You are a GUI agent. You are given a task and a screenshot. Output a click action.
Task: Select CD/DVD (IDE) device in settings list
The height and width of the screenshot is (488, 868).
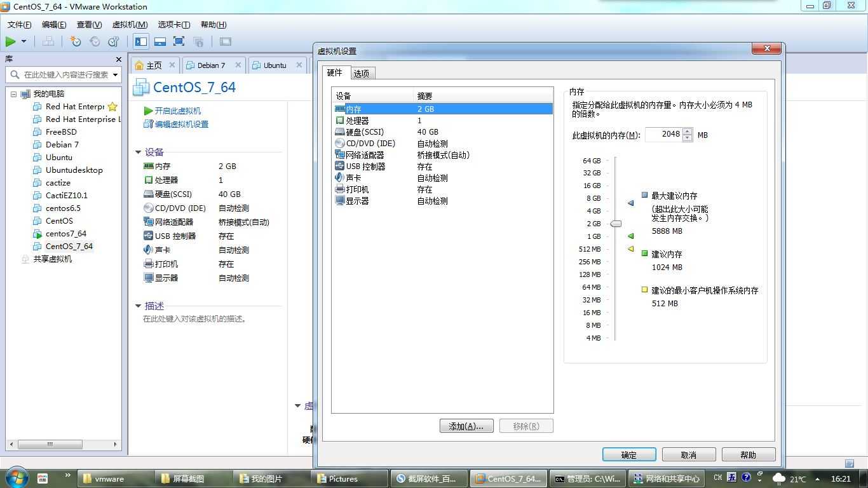443,144
